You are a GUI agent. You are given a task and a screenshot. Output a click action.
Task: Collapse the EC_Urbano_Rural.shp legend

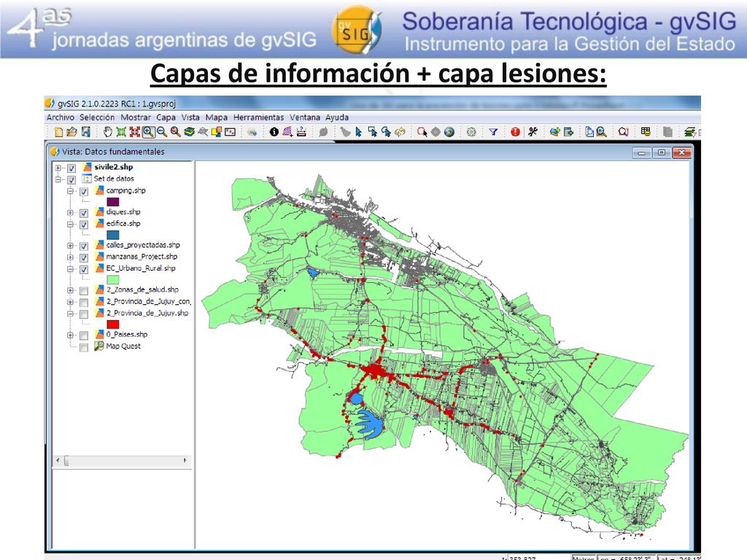click(x=71, y=269)
